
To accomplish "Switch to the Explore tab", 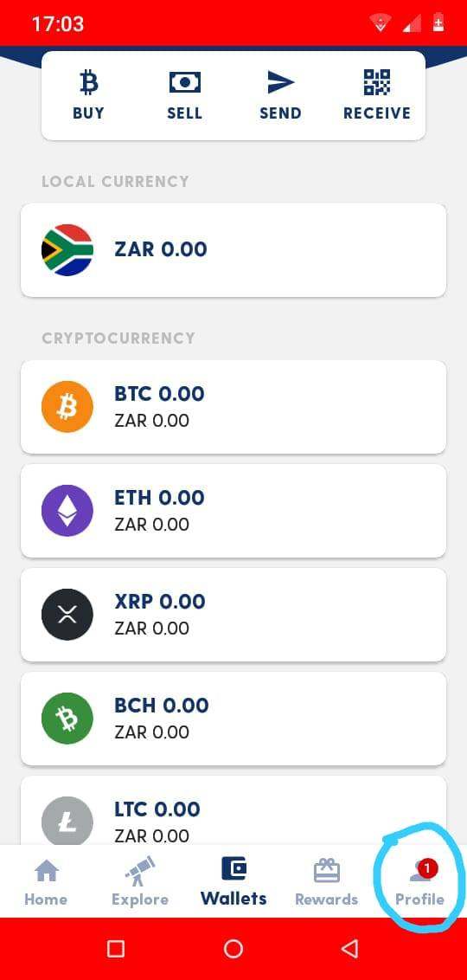I will click(140, 882).
